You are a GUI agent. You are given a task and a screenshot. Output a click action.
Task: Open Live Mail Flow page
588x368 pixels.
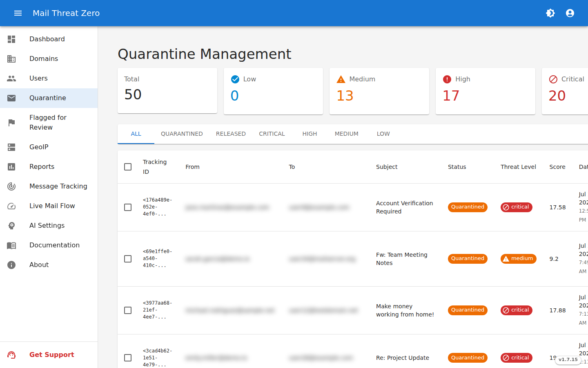pyautogui.click(x=49, y=206)
